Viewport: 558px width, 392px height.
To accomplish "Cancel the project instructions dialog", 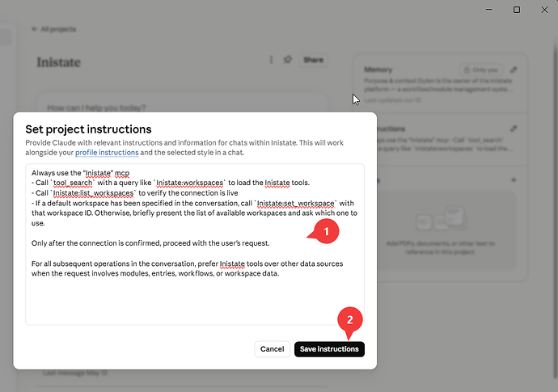I will coord(272,349).
